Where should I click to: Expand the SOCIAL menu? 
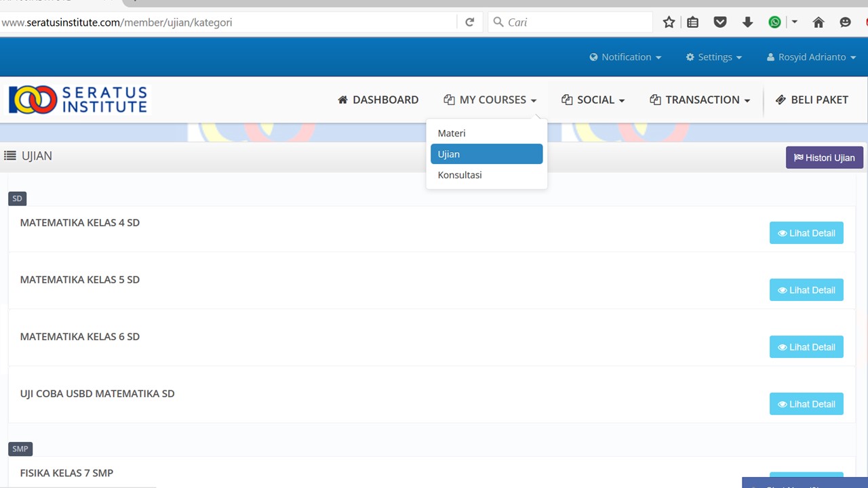tap(593, 100)
